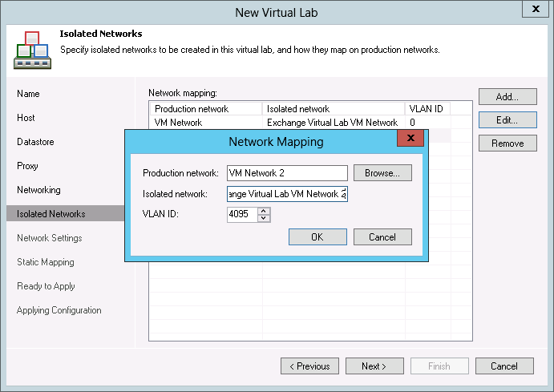Open the Static Mapping step

(46, 262)
